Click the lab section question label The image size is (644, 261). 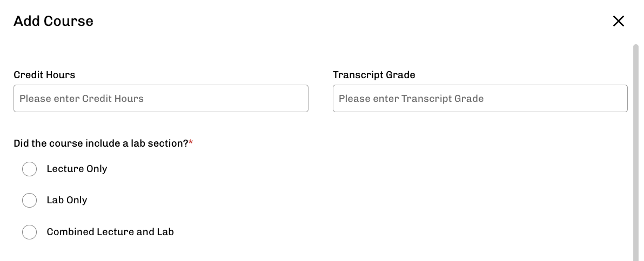click(101, 143)
